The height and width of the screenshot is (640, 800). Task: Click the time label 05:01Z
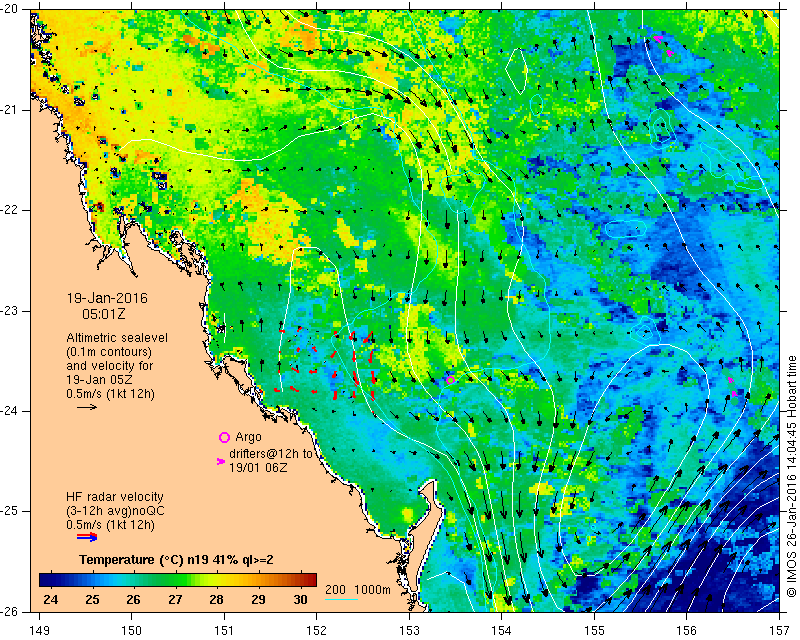click(104, 314)
